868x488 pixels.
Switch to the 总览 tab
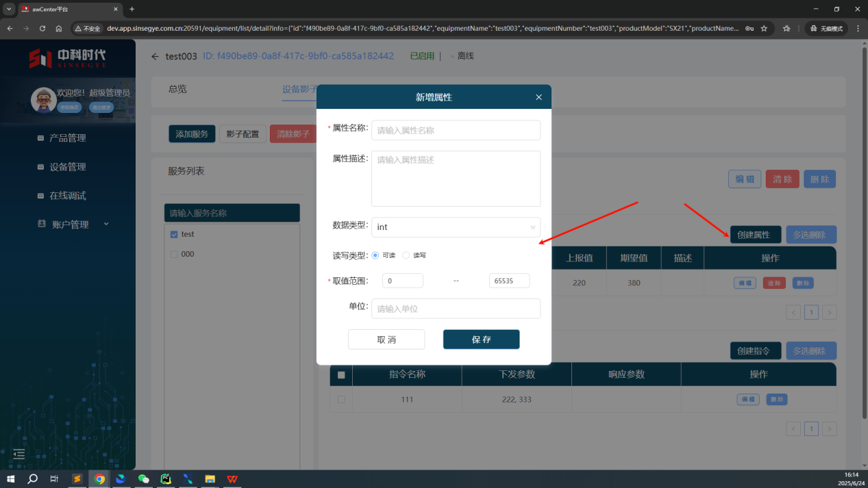177,89
